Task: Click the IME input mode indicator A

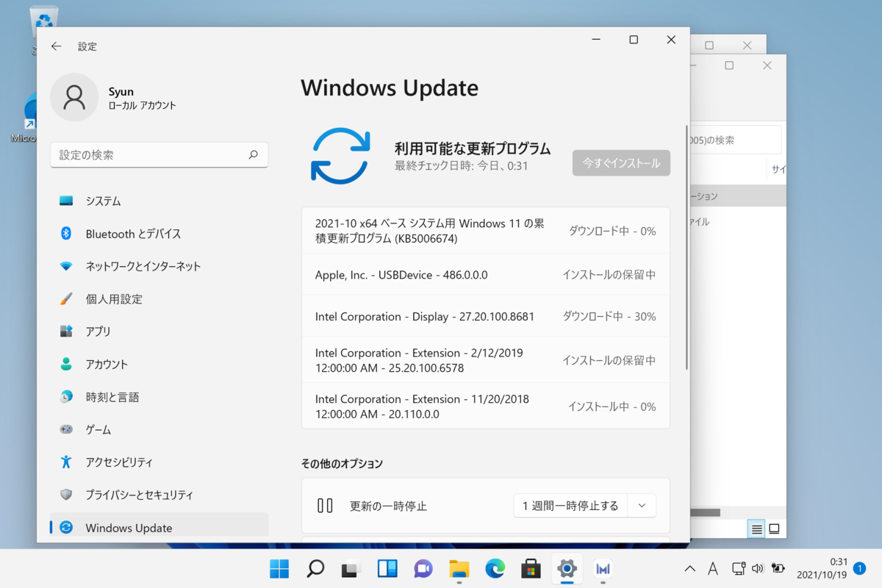Action: click(x=713, y=568)
